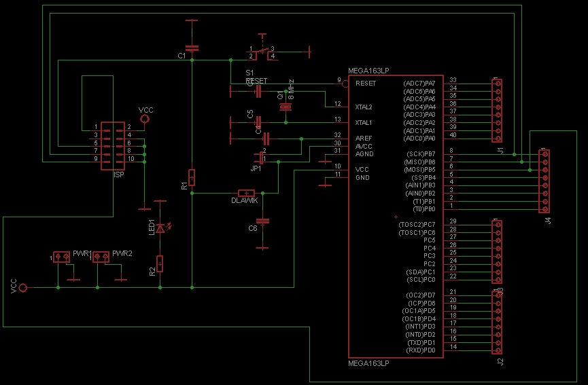Select the ISP 10-pin header symbol

coord(113,146)
